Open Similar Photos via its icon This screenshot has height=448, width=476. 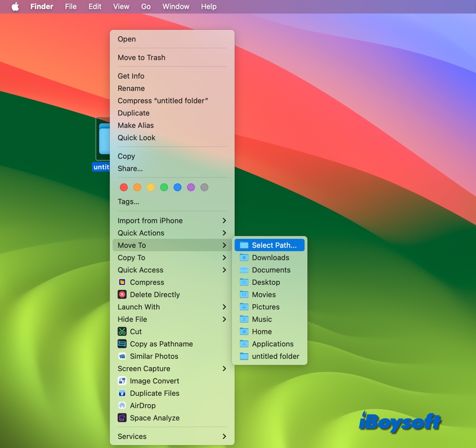tap(122, 356)
